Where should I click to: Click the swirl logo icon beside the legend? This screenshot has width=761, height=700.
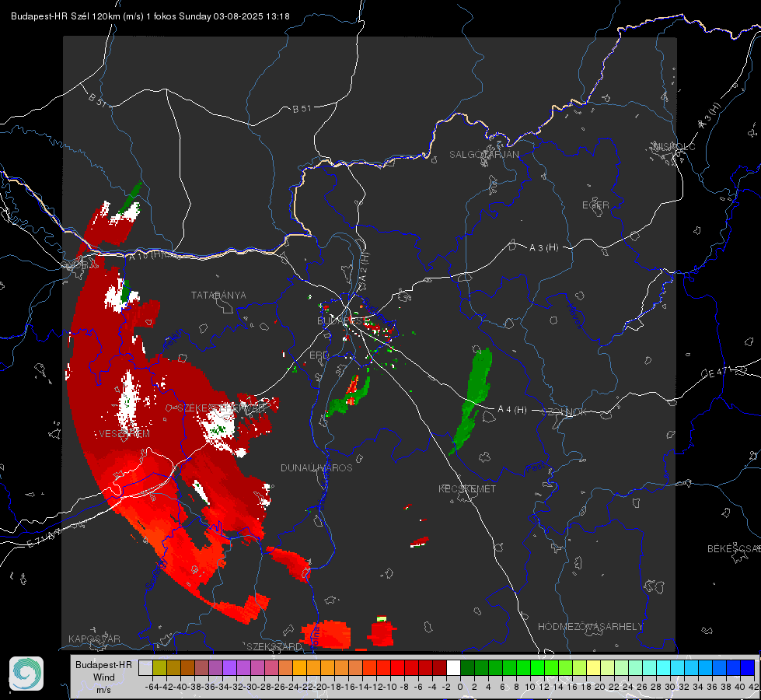click(x=26, y=674)
